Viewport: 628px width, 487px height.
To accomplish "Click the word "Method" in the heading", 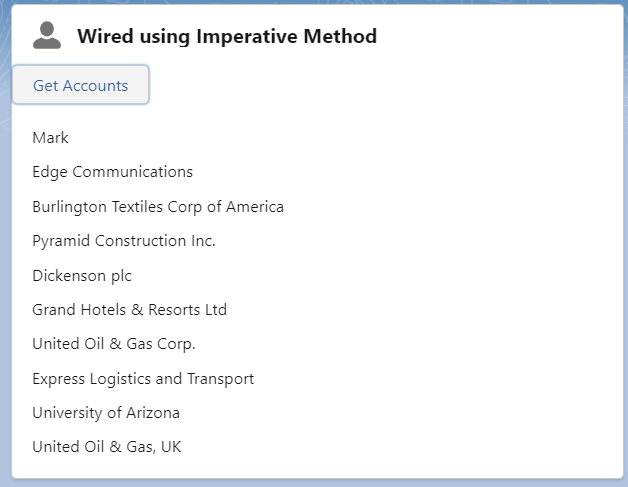I will pos(340,36).
